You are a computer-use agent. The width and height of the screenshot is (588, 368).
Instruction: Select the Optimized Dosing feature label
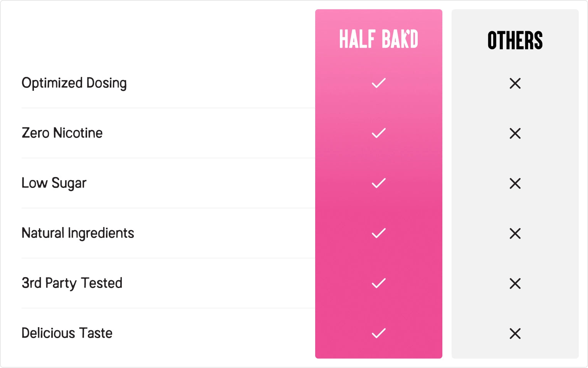click(74, 83)
